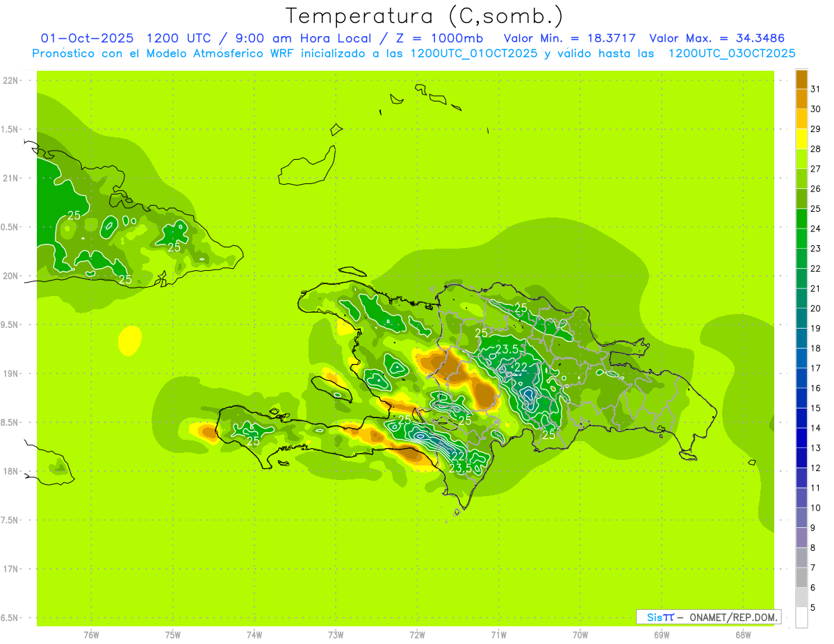This screenshot has width=834, height=644.
Task: Click the 17N latitude axis label
Action: [12, 569]
